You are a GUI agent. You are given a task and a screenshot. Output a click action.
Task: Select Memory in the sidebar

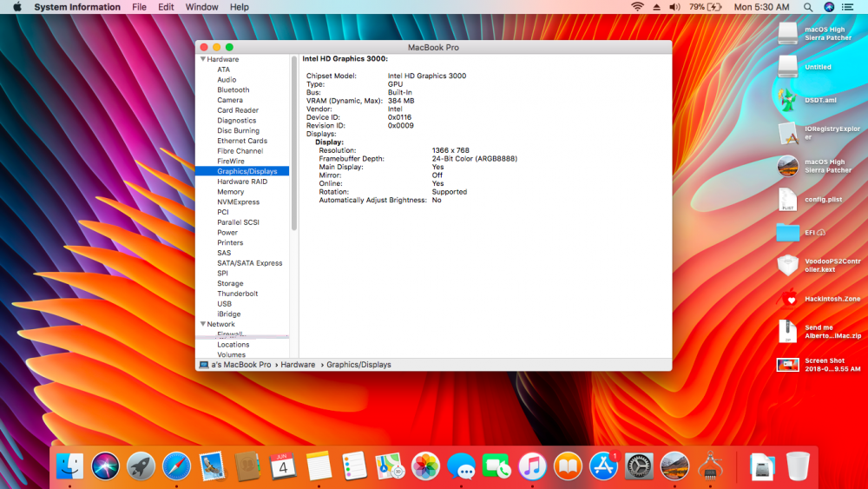click(230, 192)
